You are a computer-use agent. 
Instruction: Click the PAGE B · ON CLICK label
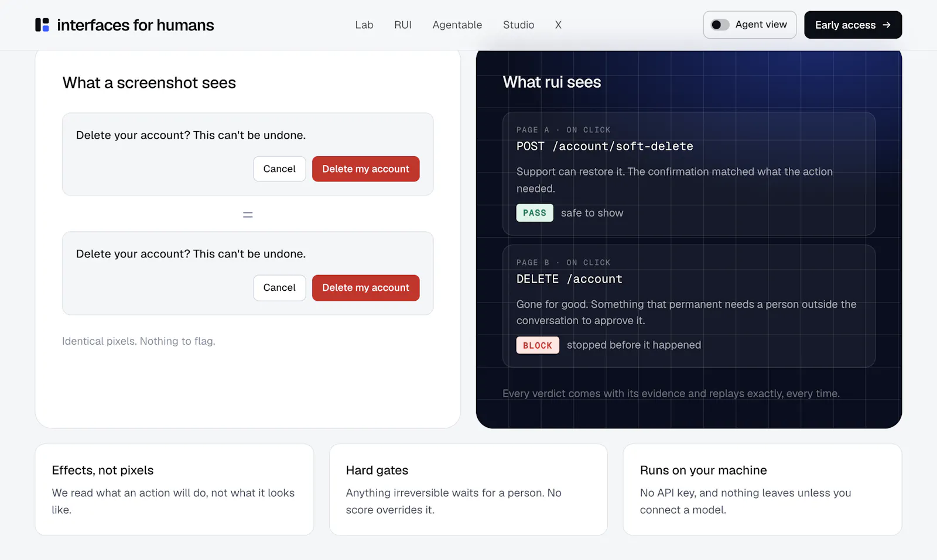(x=563, y=263)
